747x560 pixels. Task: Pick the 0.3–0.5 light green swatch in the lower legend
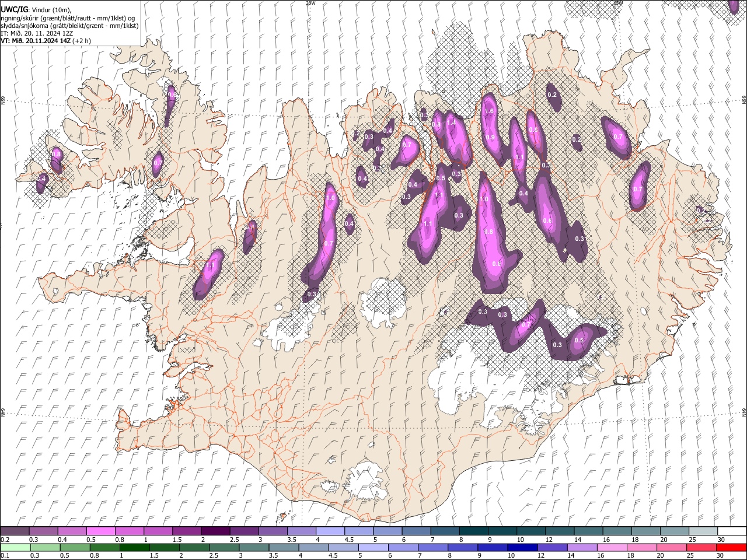click(x=45, y=547)
